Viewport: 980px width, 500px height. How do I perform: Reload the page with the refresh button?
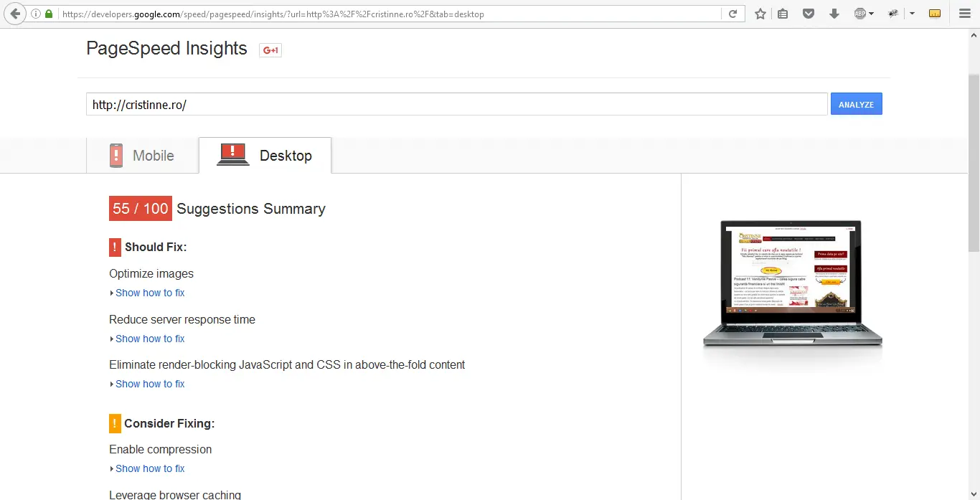tap(732, 14)
